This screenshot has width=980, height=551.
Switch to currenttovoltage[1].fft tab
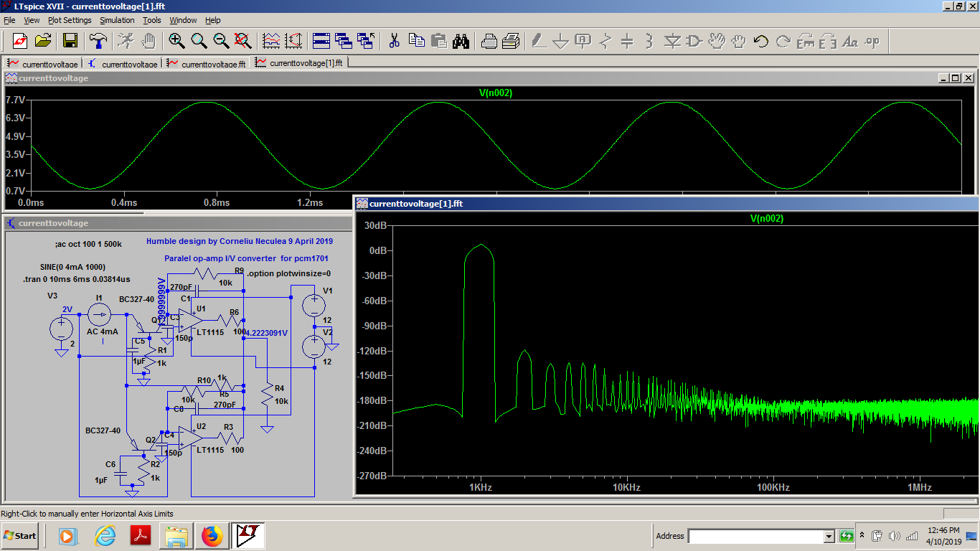click(300, 62)
